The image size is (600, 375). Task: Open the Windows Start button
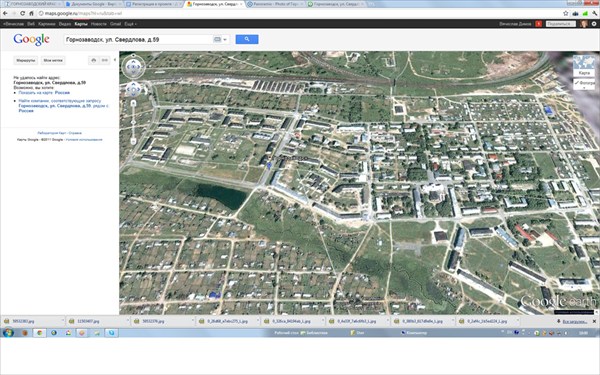[8, 333]
